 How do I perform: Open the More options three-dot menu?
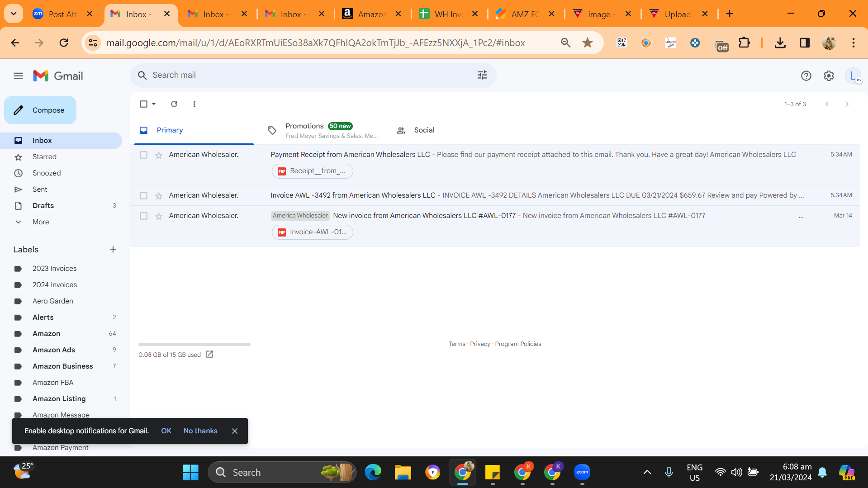tap(194, 104)
